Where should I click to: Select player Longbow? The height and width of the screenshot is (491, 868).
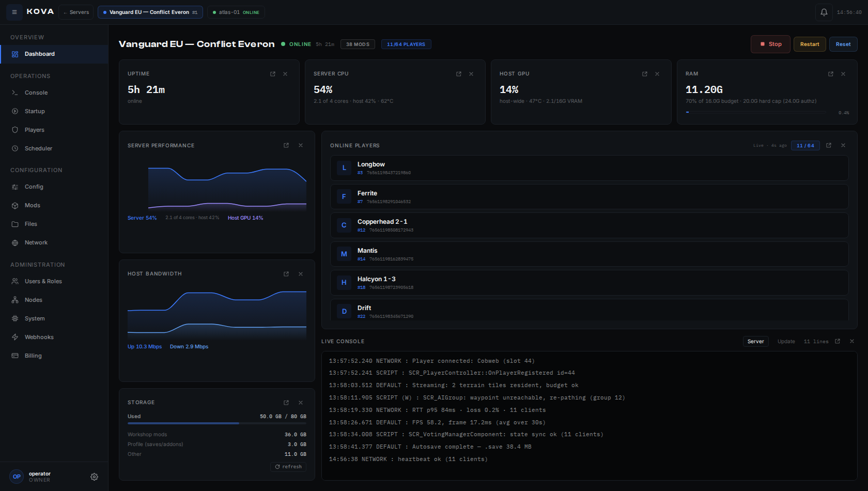[x=589, y=168]
